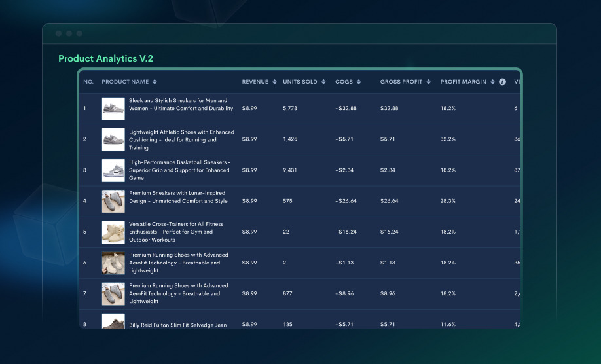Click the first window control dot
601x364 pixels.
[x=58, y=33]
